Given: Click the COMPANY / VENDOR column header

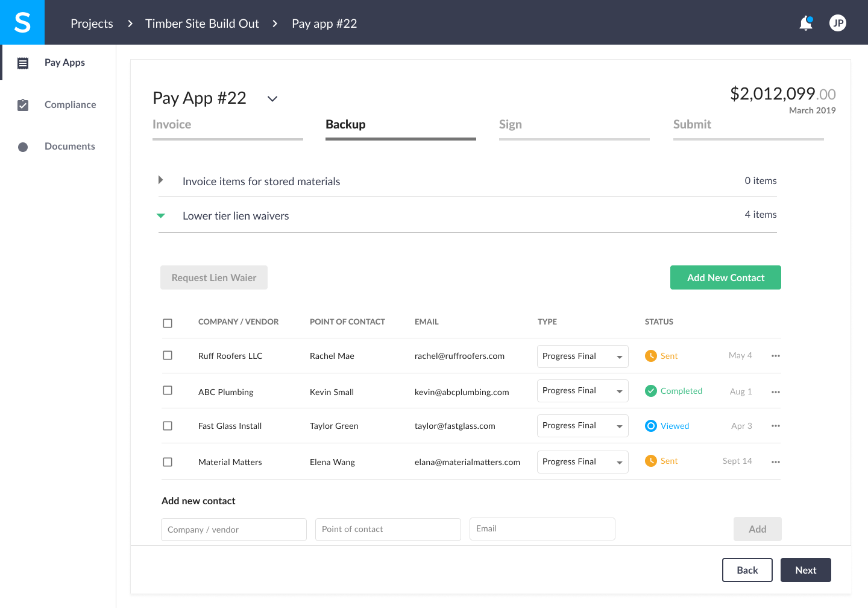Looking at the screenshot, I should point(238,321).
